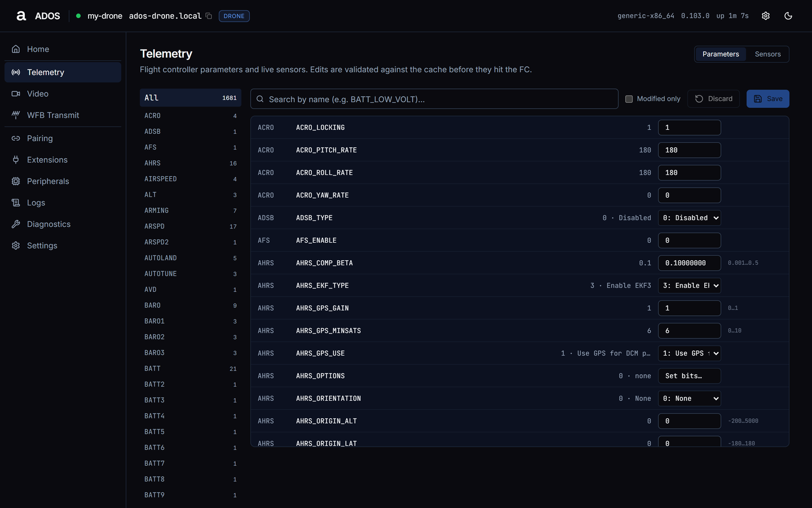Viewport: 812px width, 508px height.
Task: Focus the parameter search field
Action: pyautogui.click(x=434, y=99)
